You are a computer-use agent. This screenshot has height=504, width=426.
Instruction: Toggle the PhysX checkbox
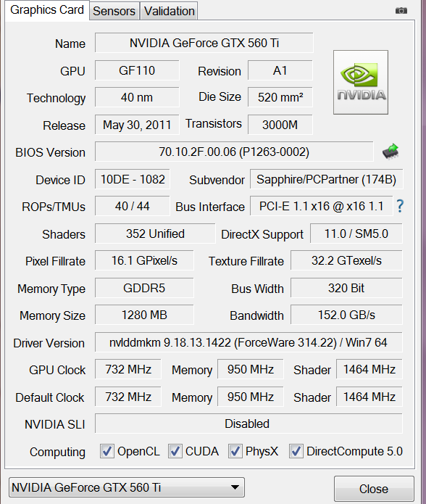pyautogui.click(x=235, y=451)
